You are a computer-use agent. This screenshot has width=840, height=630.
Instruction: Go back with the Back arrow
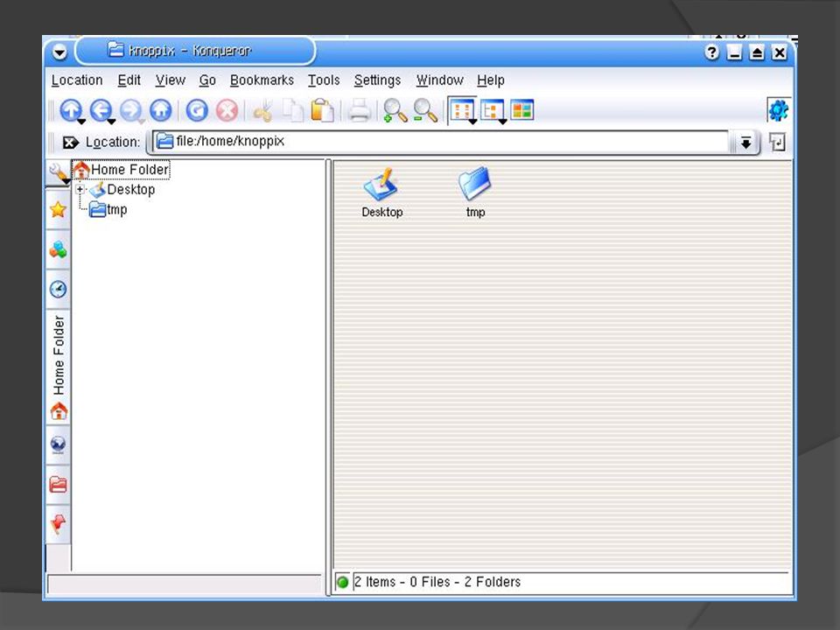(x=100, y=110)
